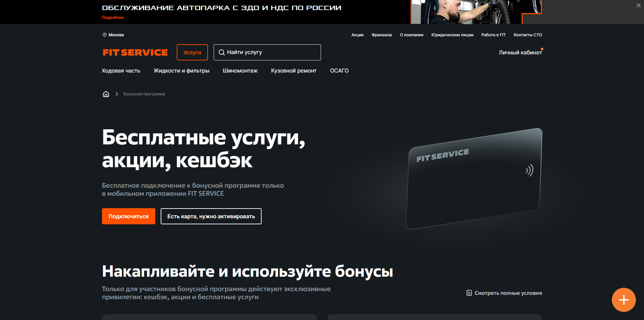Expand the breadcrumb chevron
The width and height of the screenshot is (644, 320).
click(x=116, y=94)
